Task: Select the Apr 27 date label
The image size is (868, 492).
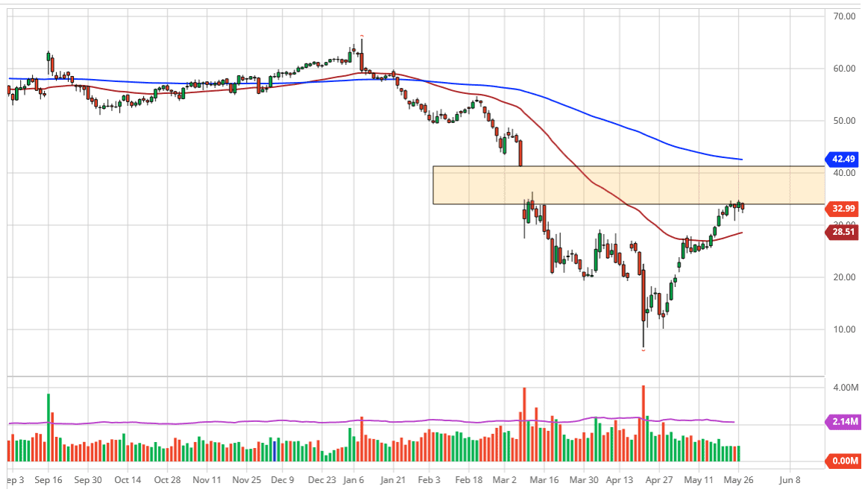Action: [660, 480]
